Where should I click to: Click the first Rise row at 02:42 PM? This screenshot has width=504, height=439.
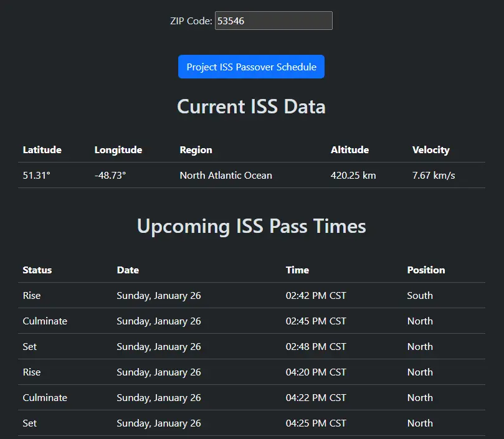(x=31, y=295)
